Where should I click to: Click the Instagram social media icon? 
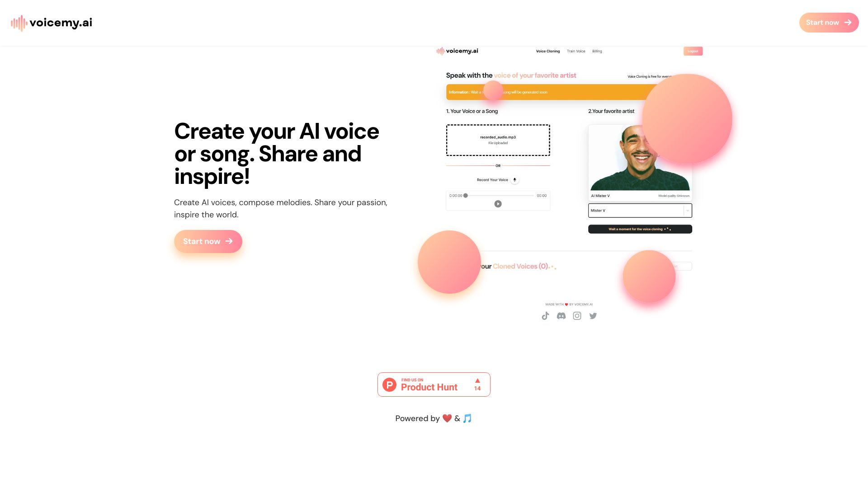[x=576, y=316]
